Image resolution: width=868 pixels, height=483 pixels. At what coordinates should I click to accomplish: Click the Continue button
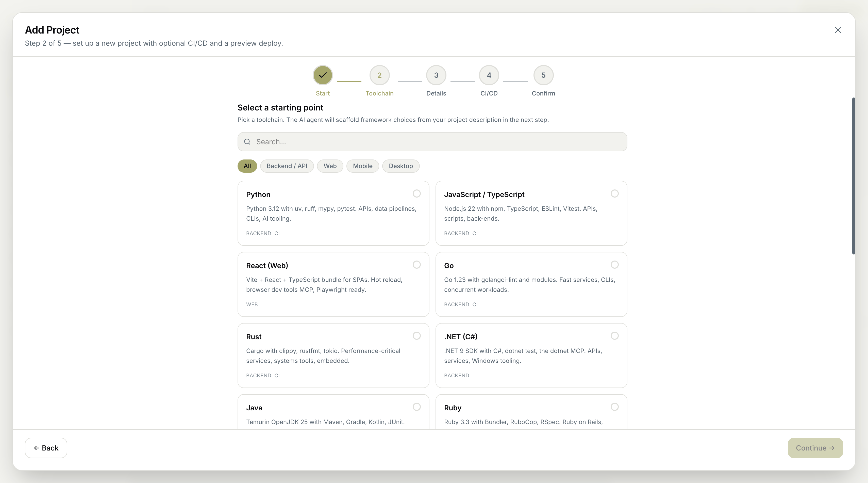[815, 448]
